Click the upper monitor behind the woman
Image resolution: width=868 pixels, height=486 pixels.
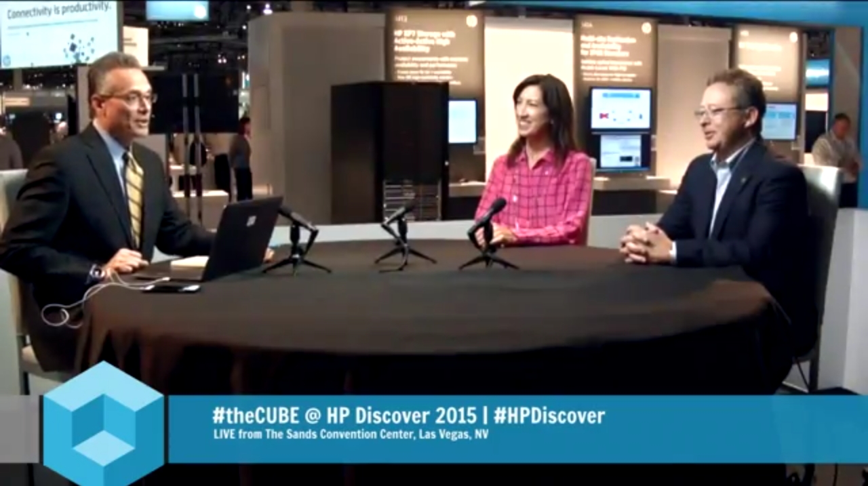point(620,109)
